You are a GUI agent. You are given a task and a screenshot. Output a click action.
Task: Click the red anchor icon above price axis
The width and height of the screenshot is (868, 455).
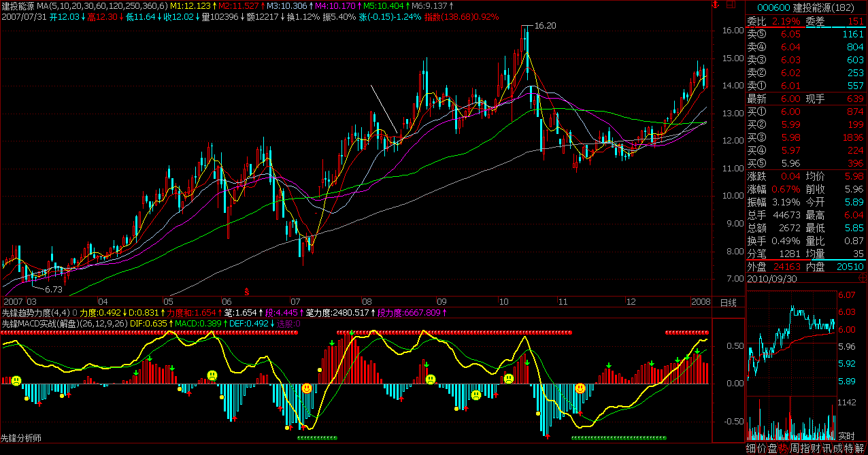[x=715, y=5]
